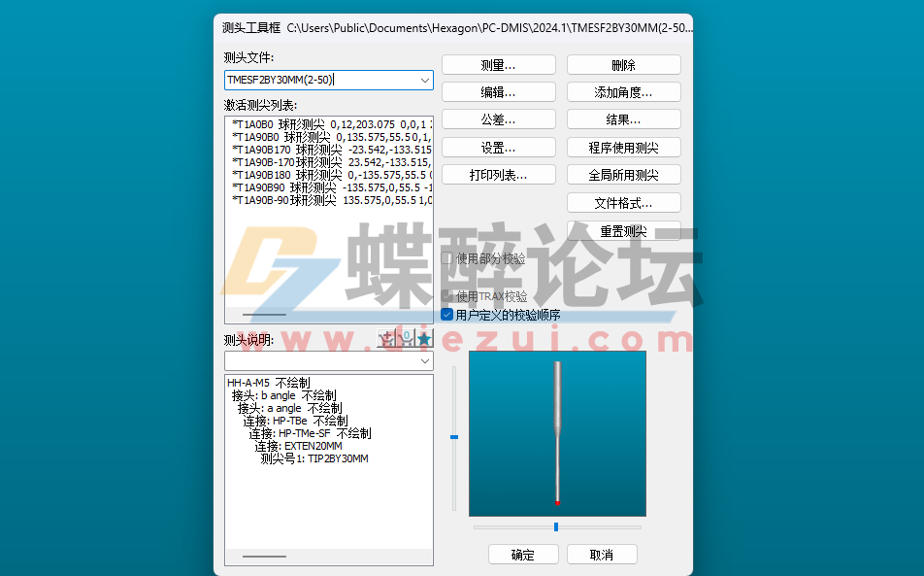Click 添加角度 to add angles
The width and height of the screenshot is (924, 576).
point(623,91)
